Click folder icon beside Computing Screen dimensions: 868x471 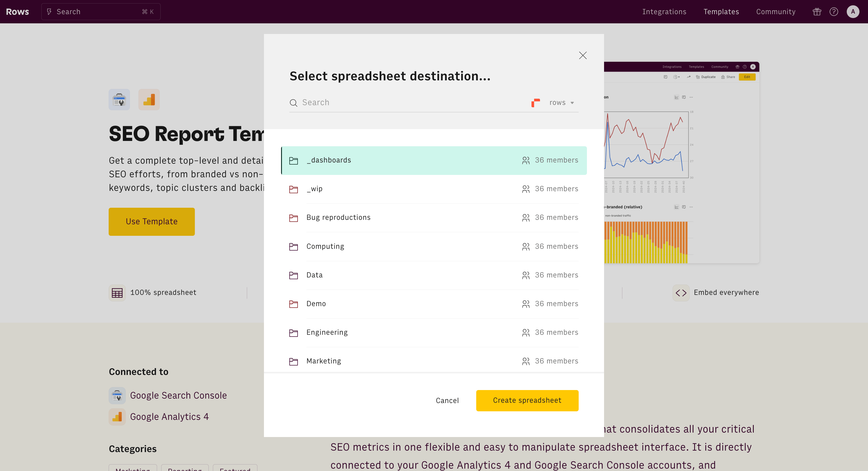[x=293, y=247]
